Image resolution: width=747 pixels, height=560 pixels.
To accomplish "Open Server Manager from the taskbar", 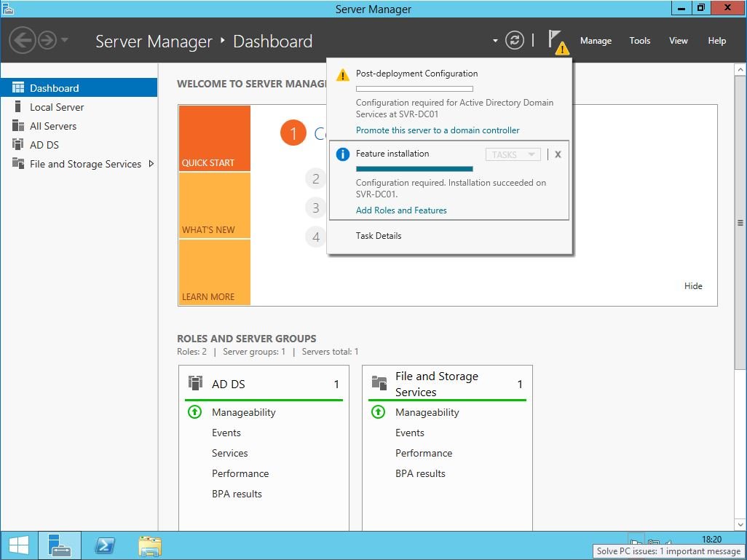I will point(59,545).
